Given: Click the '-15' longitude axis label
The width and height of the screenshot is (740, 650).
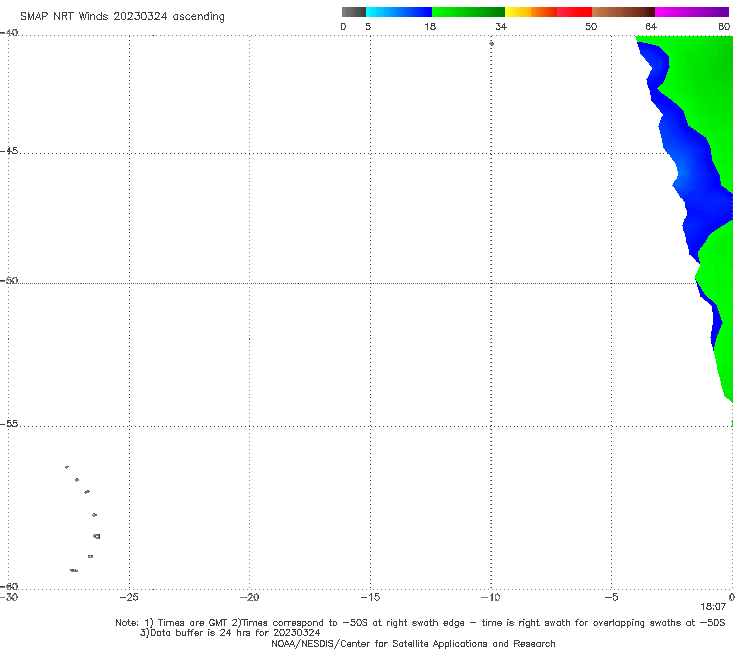Looking at the screenshot, I should (370, 597).
